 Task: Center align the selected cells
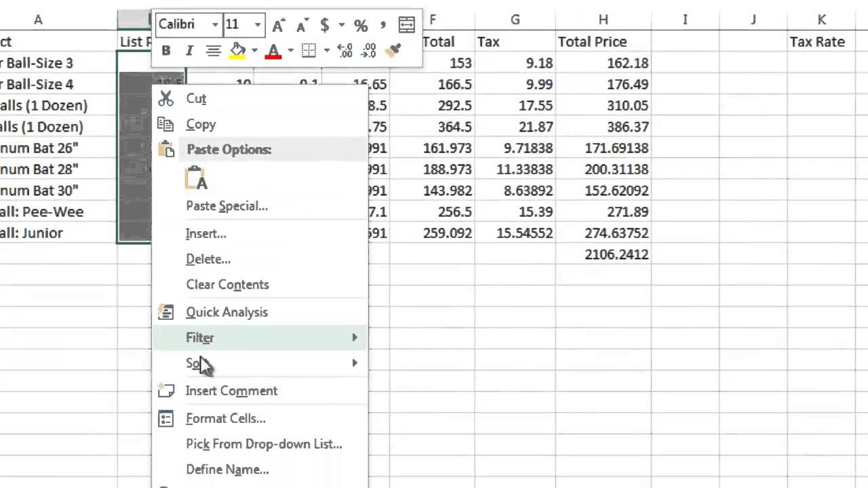click(214, 51)
